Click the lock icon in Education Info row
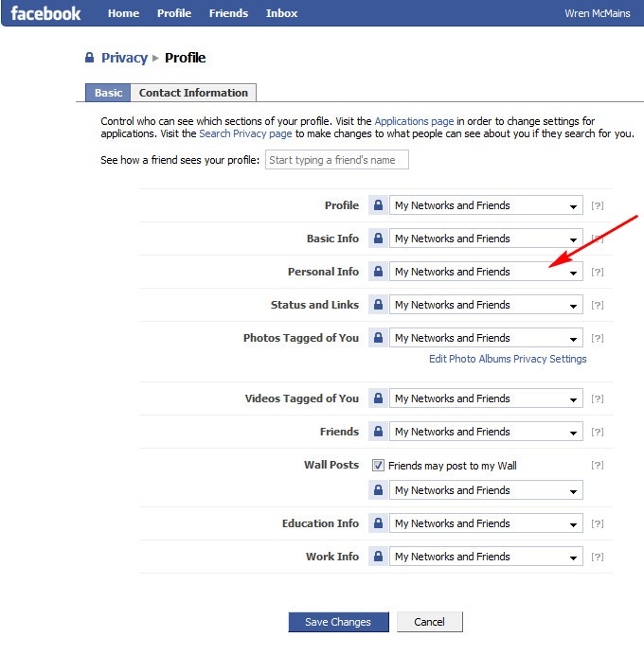This screenshot has width=644, height=655. point(378,523)
